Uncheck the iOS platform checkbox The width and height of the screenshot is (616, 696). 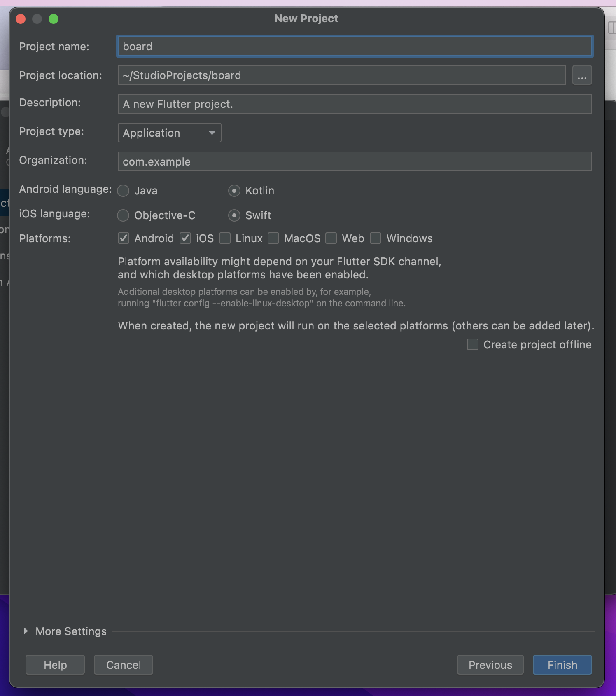[x=185, y=238]
